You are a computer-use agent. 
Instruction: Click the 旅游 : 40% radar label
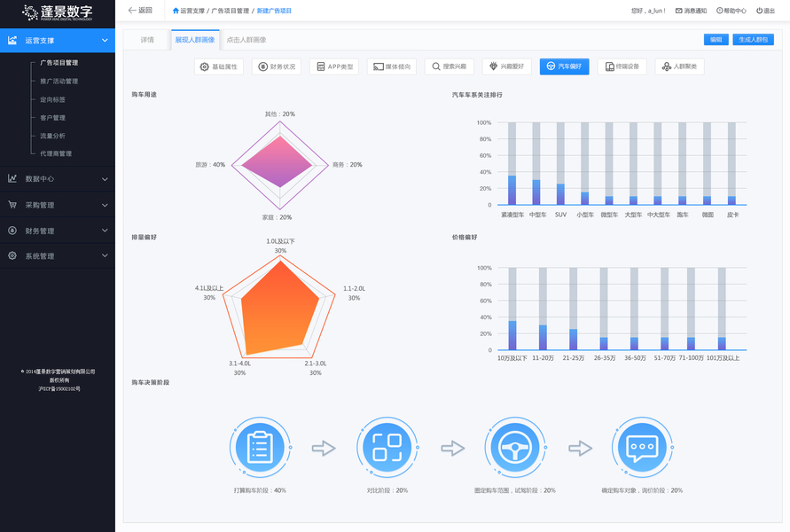[210, 165]
